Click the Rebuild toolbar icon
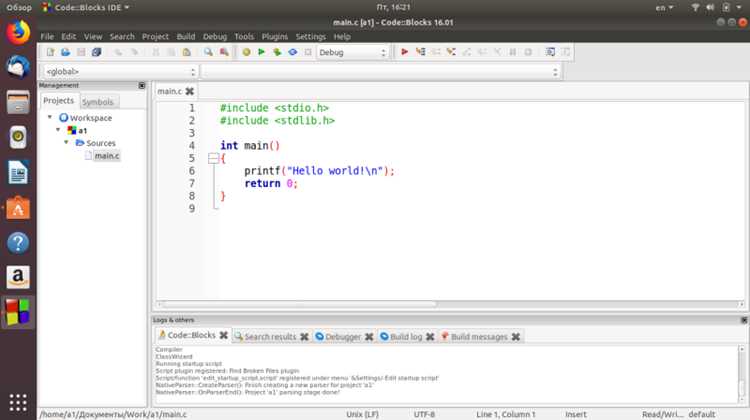 293,52
